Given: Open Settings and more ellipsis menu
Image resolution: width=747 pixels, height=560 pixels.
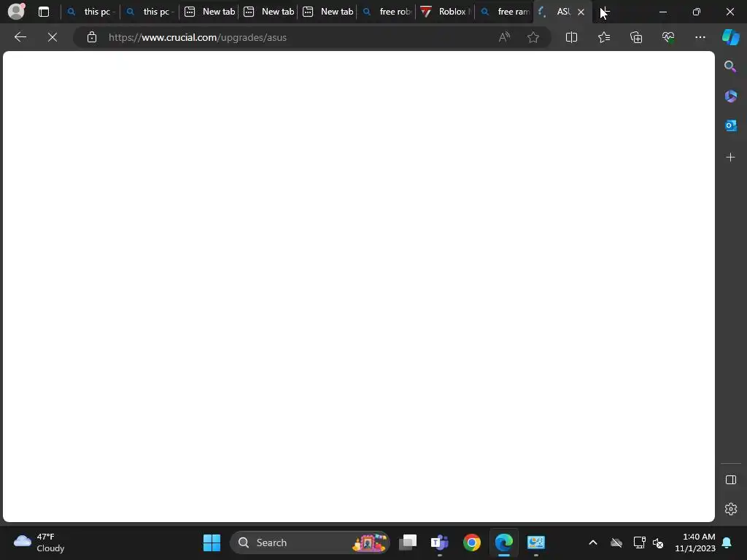Looking at the screenshot, I should coord(700,37).
